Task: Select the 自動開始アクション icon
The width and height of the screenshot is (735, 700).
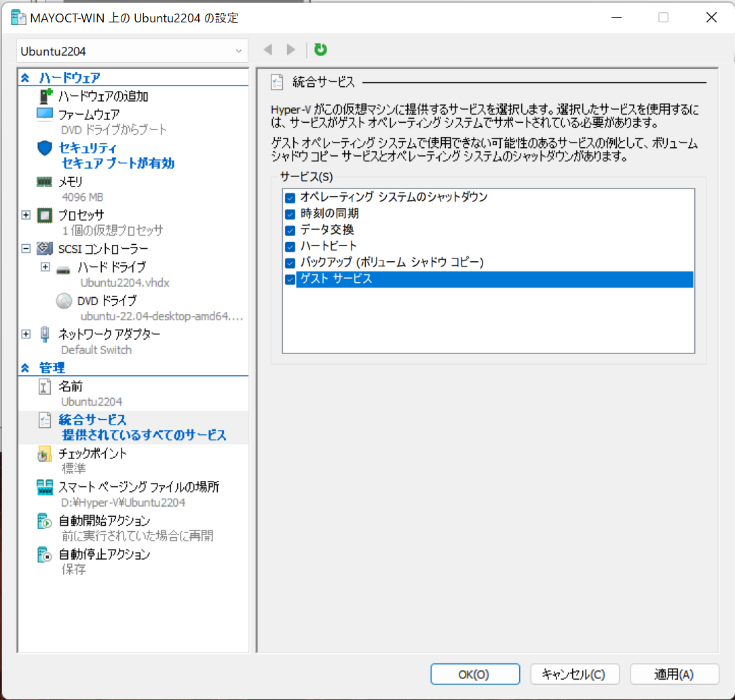Action: click(43, 520)
